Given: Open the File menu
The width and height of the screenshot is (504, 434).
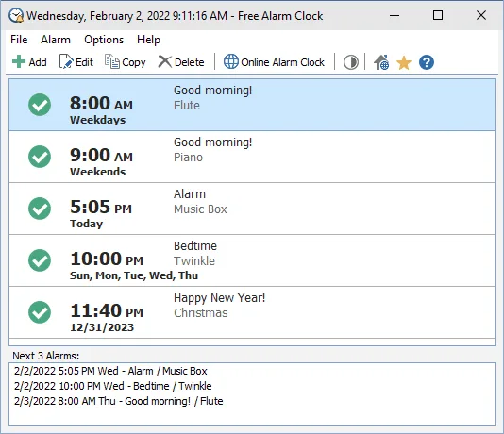Looking at the screenshot, I should (19, 40).
